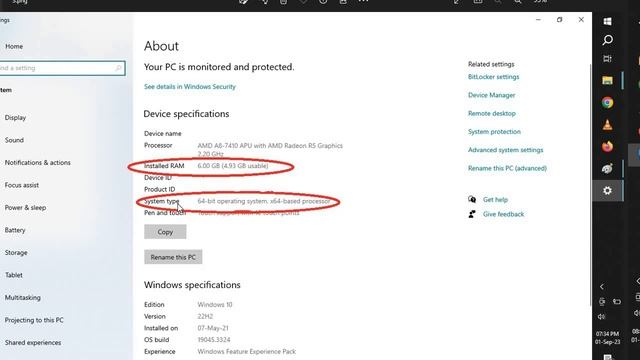Open Tablet settings page

[13, 275]
